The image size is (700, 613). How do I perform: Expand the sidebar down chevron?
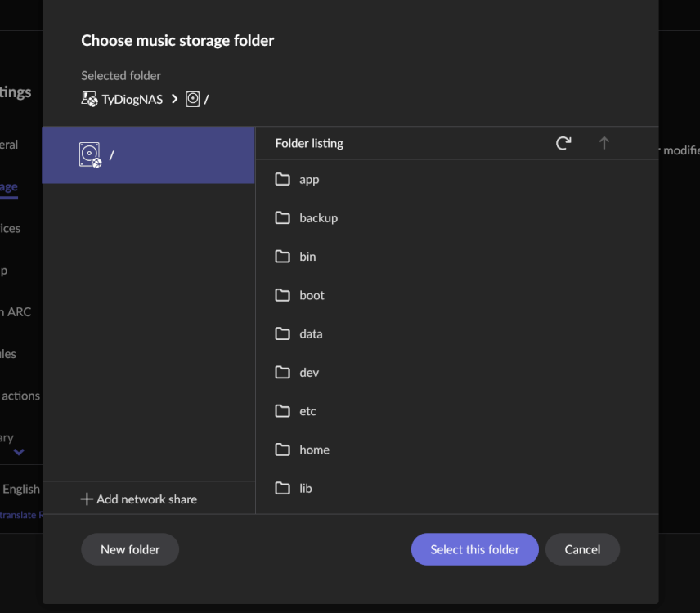click(19, 452)
